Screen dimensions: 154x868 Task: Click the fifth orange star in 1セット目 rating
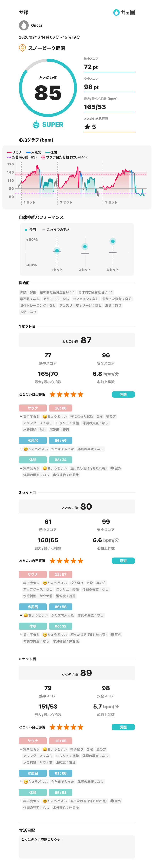tap(80, 394)
